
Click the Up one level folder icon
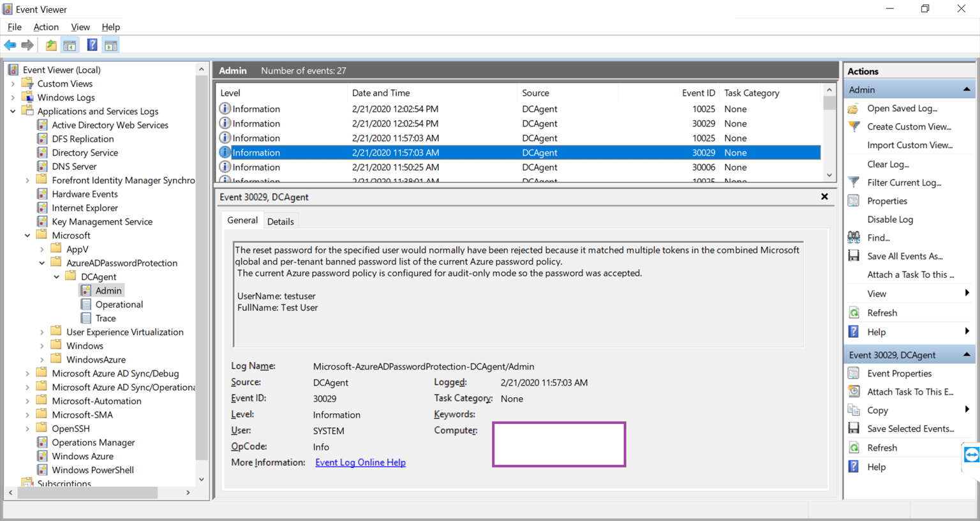(51, 45)
